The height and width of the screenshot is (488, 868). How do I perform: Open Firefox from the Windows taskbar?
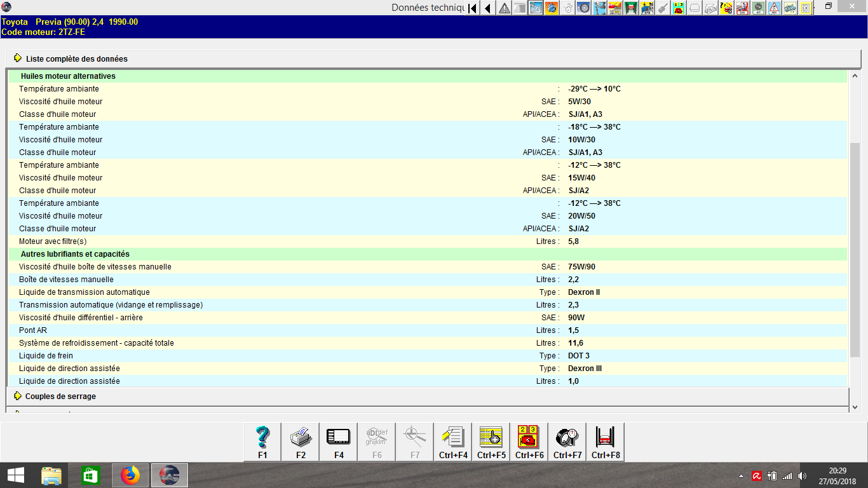130,475
